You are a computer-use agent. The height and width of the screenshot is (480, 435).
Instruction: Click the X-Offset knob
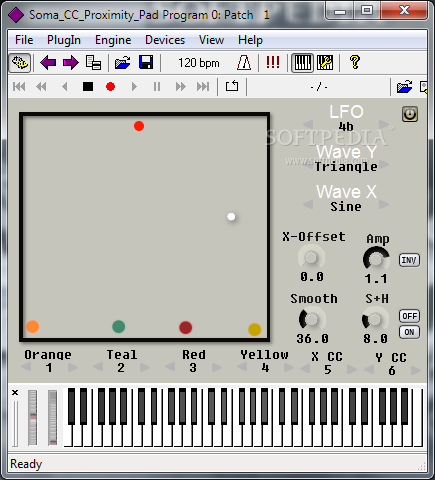311,257
